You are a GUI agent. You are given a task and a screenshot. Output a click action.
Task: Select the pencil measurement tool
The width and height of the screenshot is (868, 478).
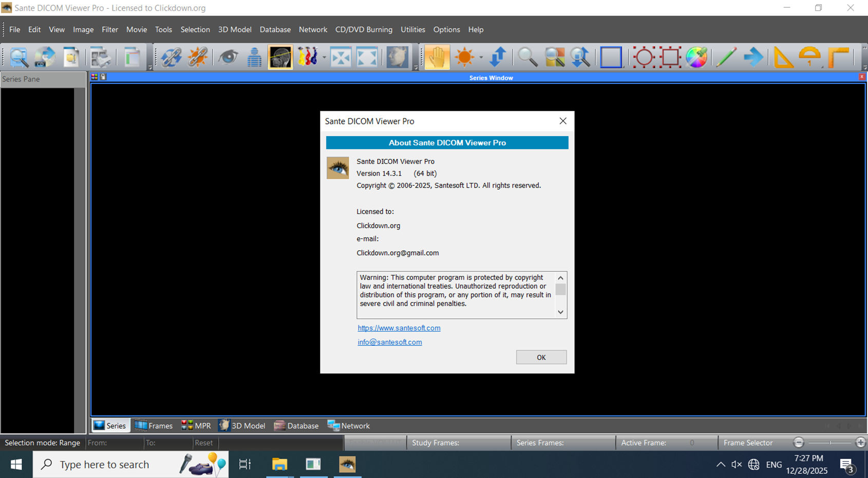click(x=727, y=57)
